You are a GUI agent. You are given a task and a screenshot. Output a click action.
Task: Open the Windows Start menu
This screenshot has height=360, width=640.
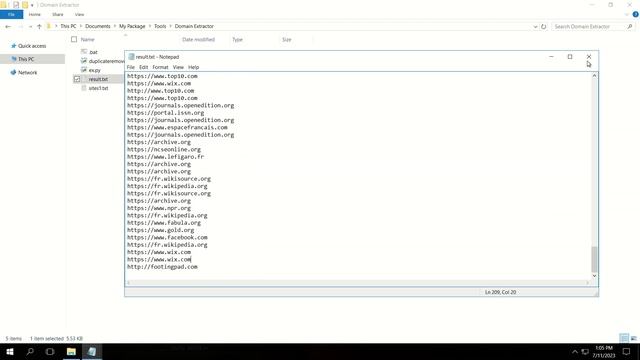[x=10, y=351]
